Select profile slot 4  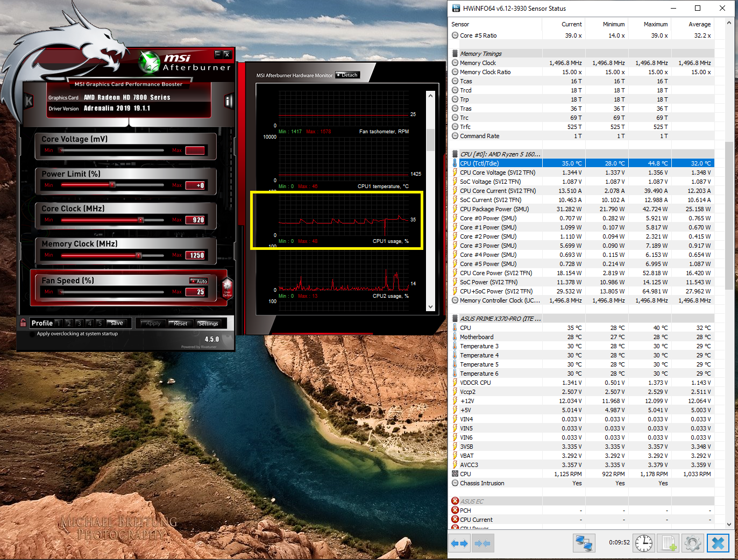pyautogui.click(x=89, y=324)
